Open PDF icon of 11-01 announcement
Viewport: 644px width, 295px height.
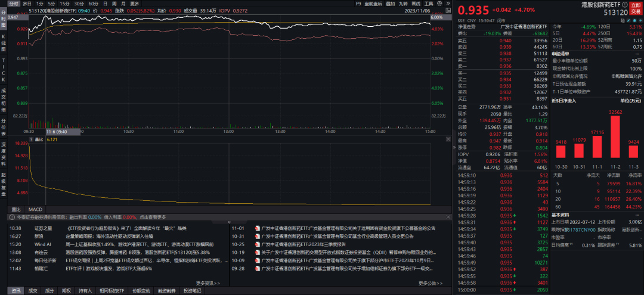tap(258, 228)
